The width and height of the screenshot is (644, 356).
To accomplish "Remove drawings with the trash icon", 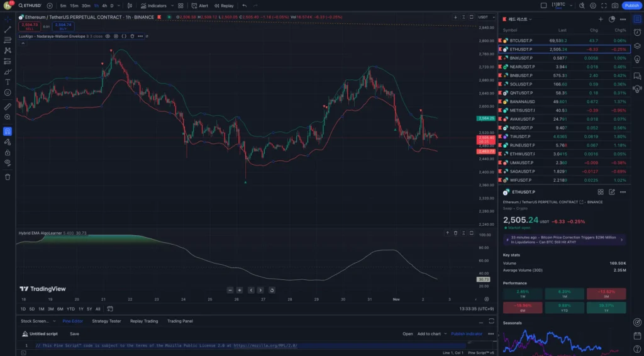I will click(x=8, y=177).
